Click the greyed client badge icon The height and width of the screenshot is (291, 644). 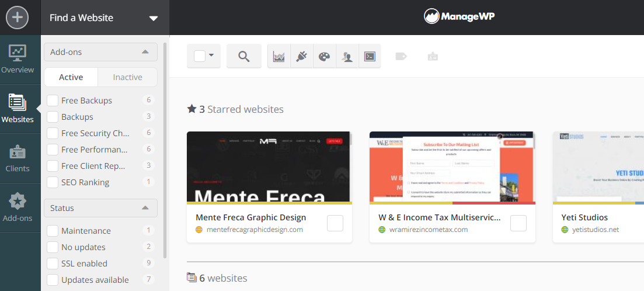pyautogui.click(x=433, y=56)
